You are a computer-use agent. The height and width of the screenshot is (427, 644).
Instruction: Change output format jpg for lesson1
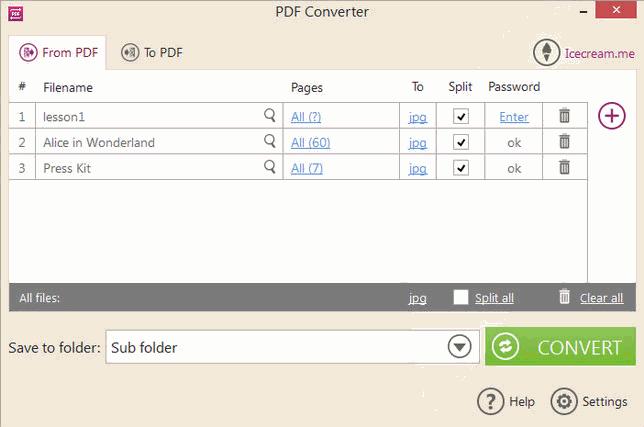pyautogui.click(x=417, y=117)
